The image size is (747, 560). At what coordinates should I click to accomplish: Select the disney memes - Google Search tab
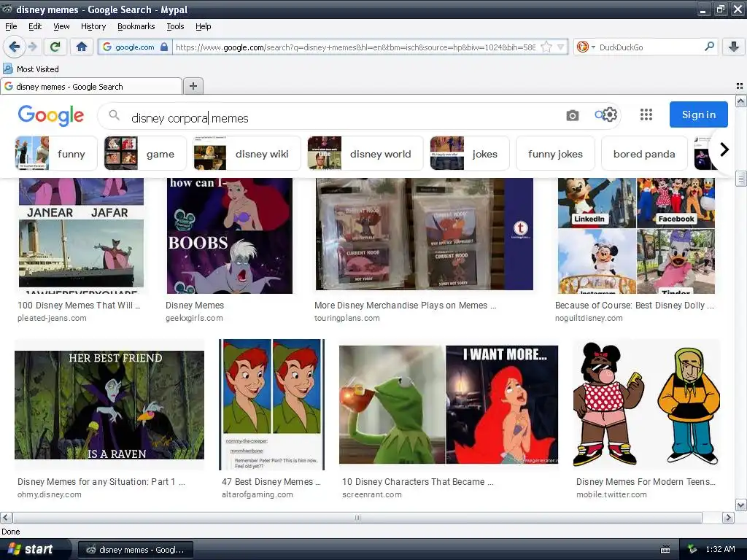click(x=91, y=86)
